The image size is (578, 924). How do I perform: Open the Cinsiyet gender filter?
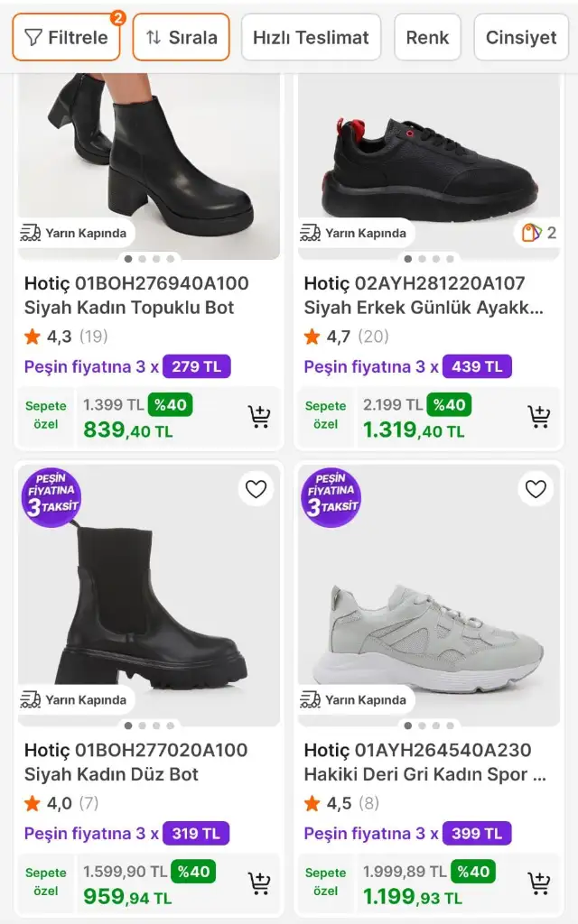click(x=521, y=37)
